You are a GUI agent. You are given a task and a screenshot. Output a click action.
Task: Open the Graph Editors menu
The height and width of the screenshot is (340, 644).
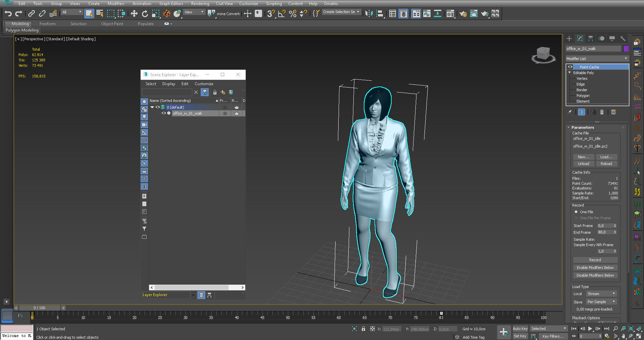(171, 3)
